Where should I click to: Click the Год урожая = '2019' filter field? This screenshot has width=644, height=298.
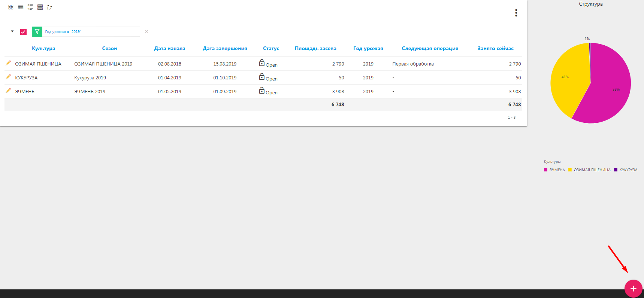pyautogui.click(x=91, y=32)
